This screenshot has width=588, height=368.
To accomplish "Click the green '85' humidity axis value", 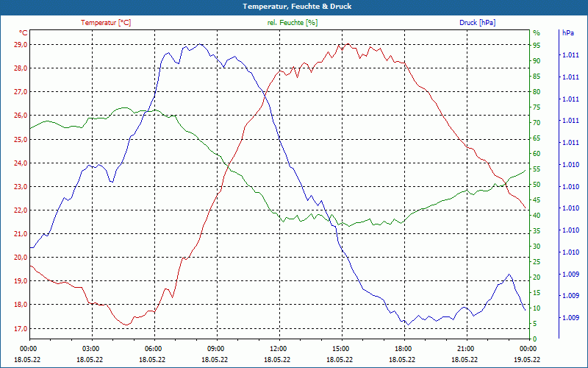I will click(537, 77).
